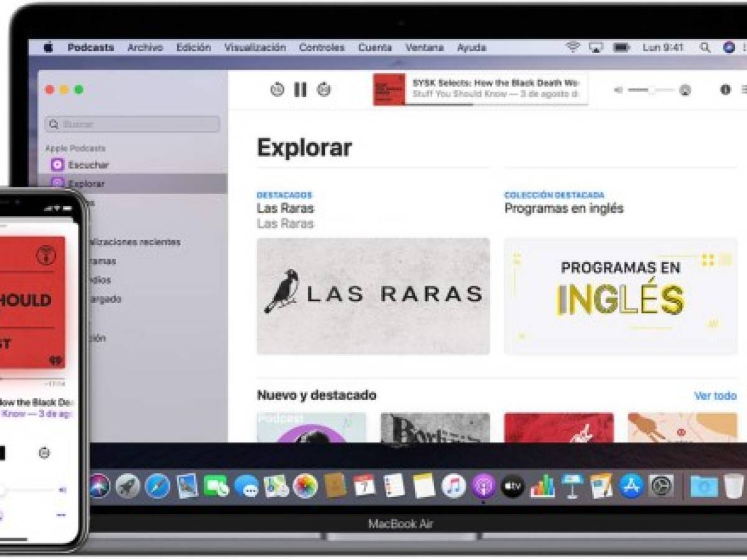
Task: Click the now playing episode artwork thumbnail
Action: pos(389,90)
